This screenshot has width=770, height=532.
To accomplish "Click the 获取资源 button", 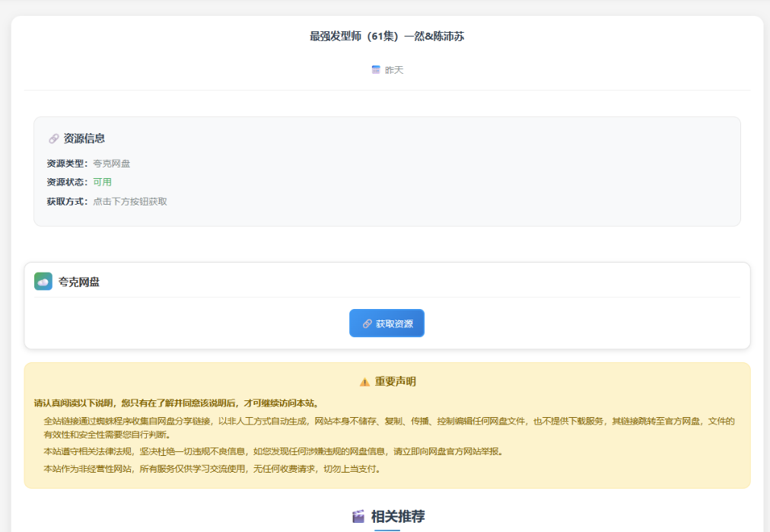I will [387, 323].
